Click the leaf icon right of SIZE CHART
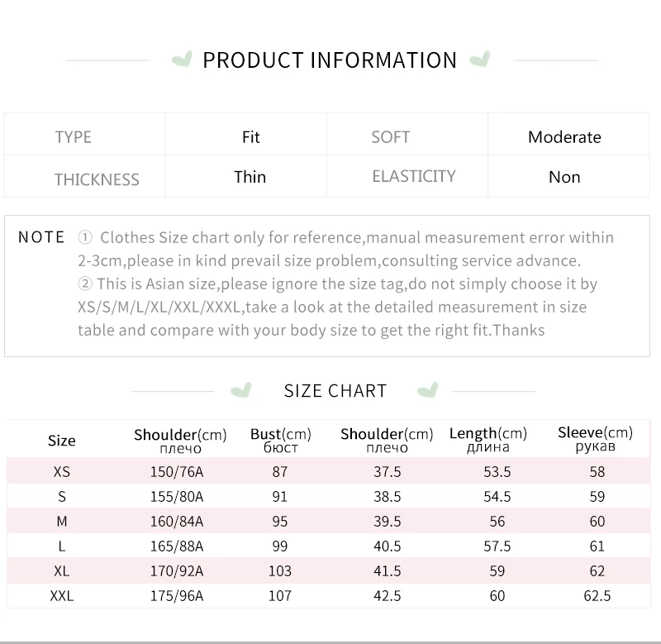661x644 pixels. click(x=428, y=390)
